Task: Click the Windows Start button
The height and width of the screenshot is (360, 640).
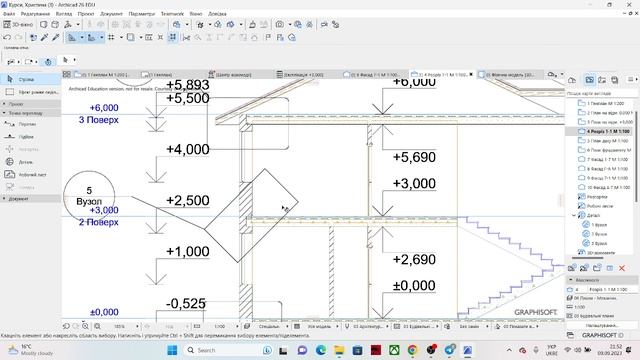Action: click(172, 350)
